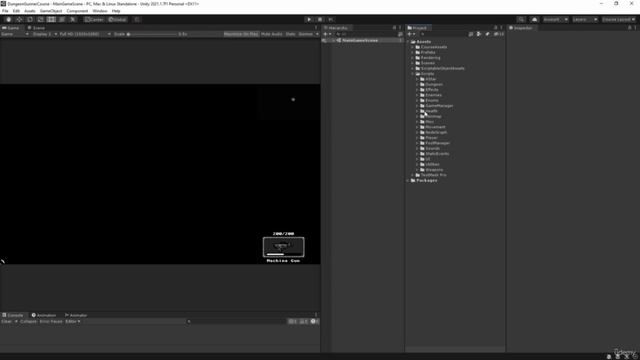The image size is (640, 360).
Task: Select the combined Transform tool
Action: pyautogui.click(x=62, y=20)
